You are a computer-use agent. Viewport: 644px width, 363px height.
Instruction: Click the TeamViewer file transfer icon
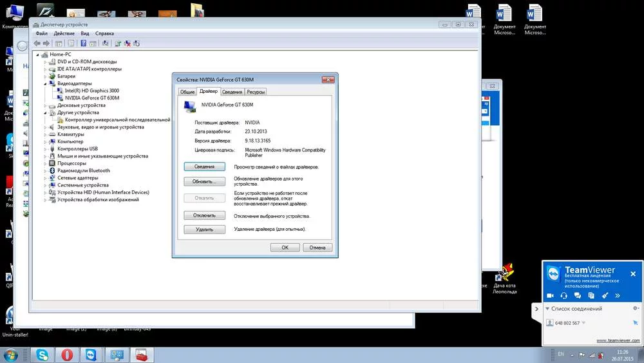tap(591, 295)
